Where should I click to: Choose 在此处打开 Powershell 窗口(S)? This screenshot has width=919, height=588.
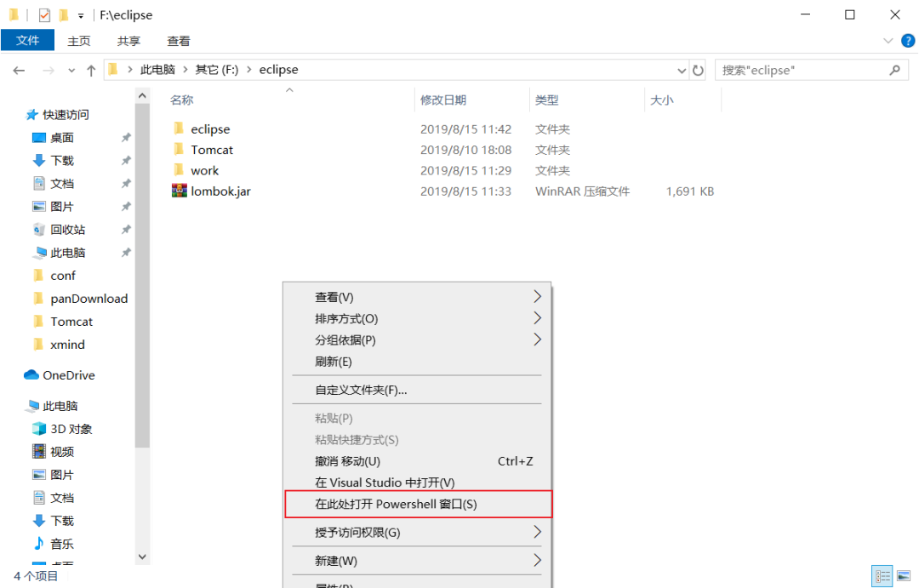(419, 504)
